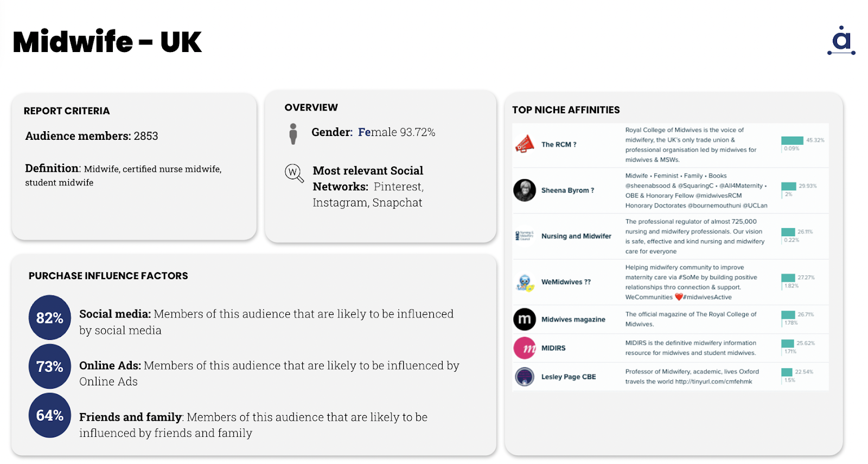Click the Professor of Midwifery bio text
868x464 pixels.
tap(692, 377)
